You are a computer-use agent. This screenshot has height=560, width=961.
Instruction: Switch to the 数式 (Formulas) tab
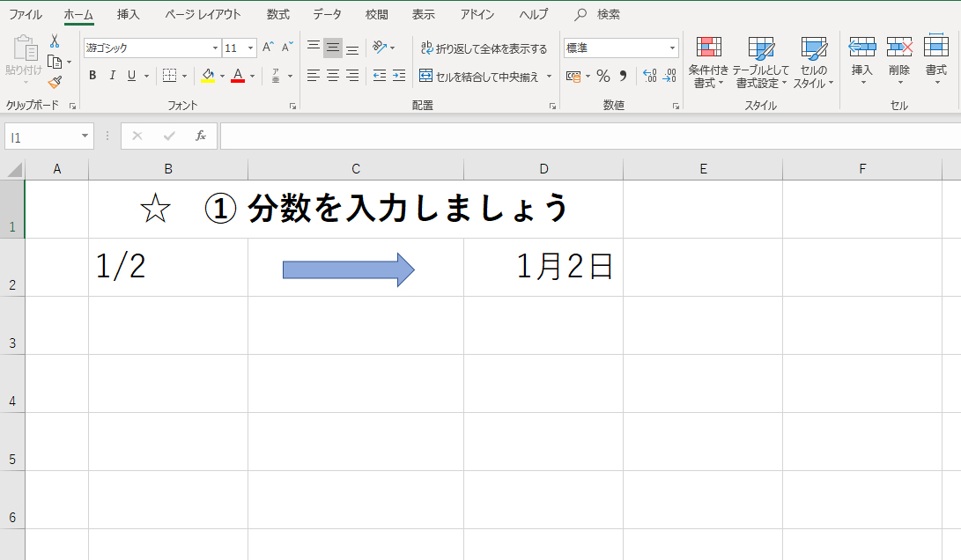(277, 15)
